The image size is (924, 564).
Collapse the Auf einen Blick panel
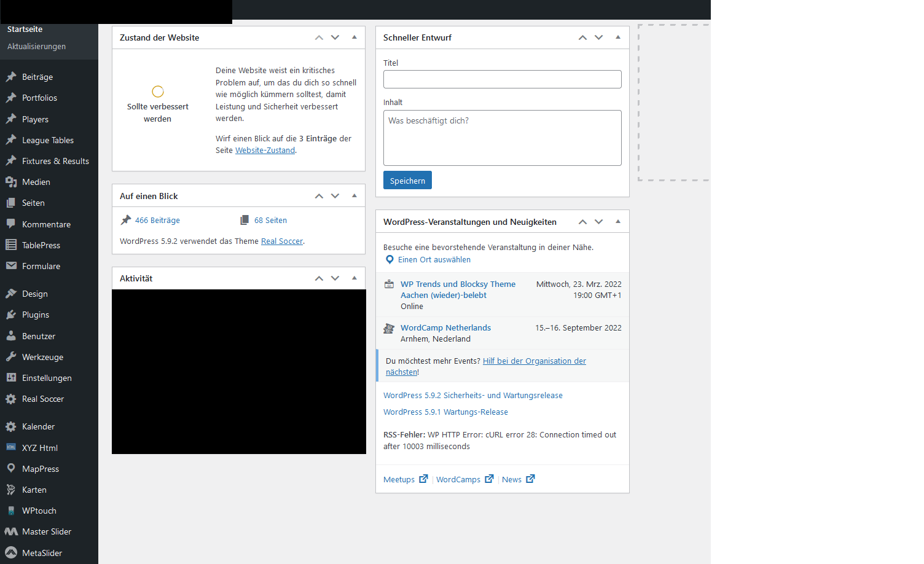click(354, 196)
